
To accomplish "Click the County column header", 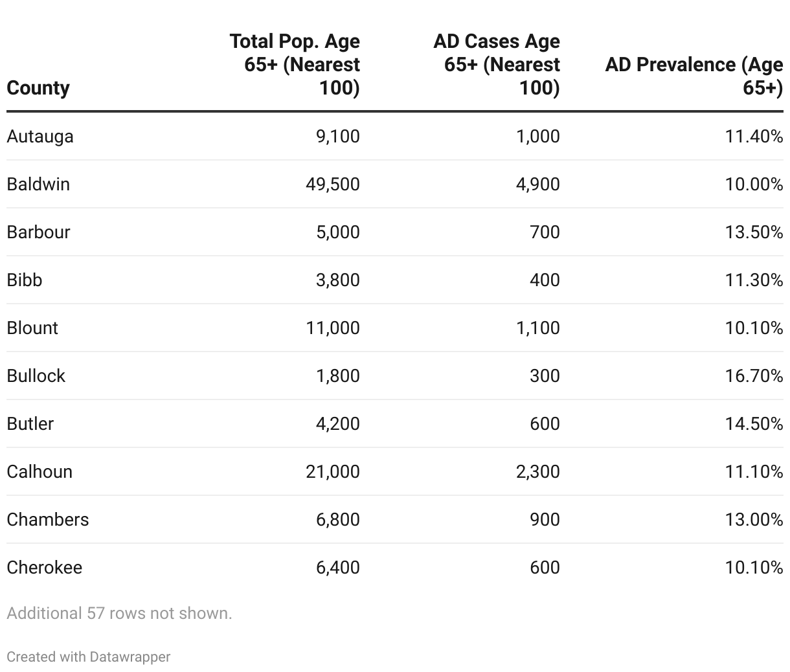I will [x=38, y=87].
